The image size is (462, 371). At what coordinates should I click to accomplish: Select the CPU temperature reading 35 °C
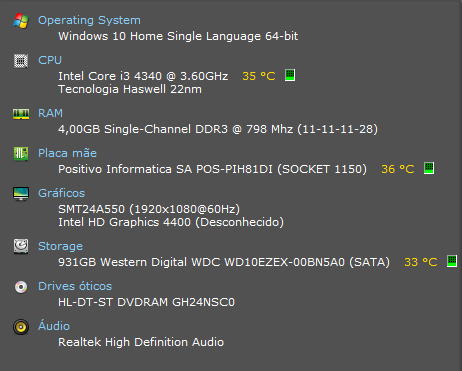coord(259,76)
